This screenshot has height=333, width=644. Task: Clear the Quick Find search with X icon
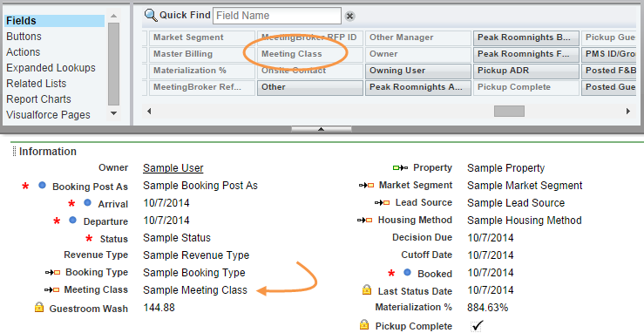click(349, 17)
